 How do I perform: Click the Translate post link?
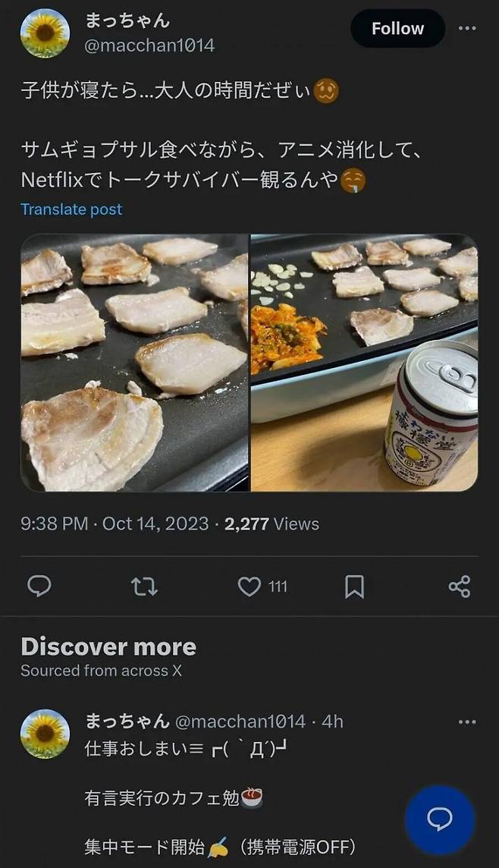click(x=71, y=209)
